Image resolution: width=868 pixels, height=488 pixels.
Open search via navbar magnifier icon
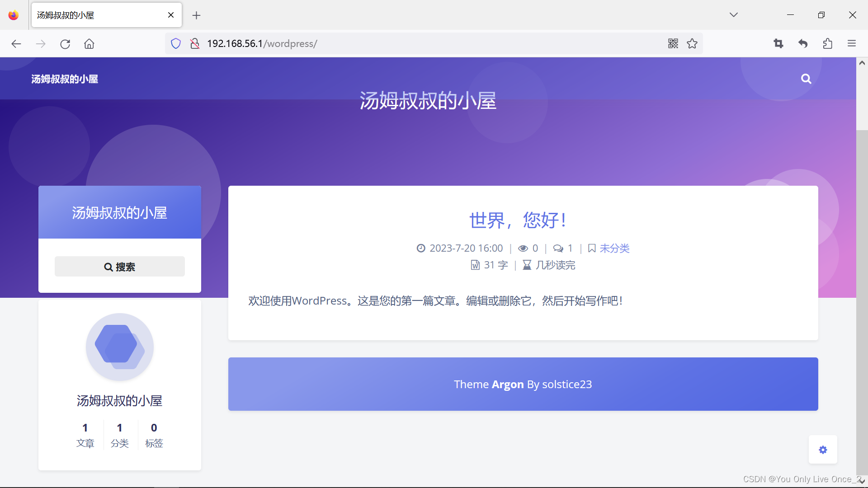point(806,79)
